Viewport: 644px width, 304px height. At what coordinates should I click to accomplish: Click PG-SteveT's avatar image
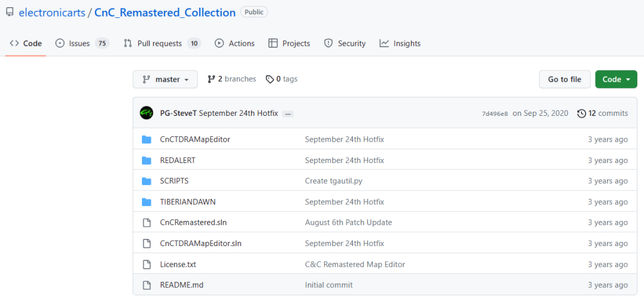pyautogui.click(x=147, y=113)
